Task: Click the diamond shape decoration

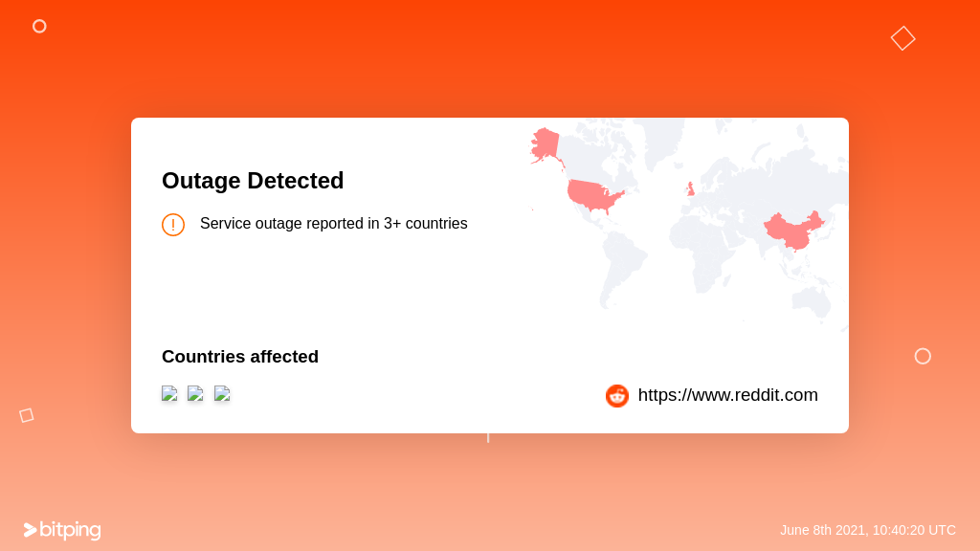Action: click(903, 38)
